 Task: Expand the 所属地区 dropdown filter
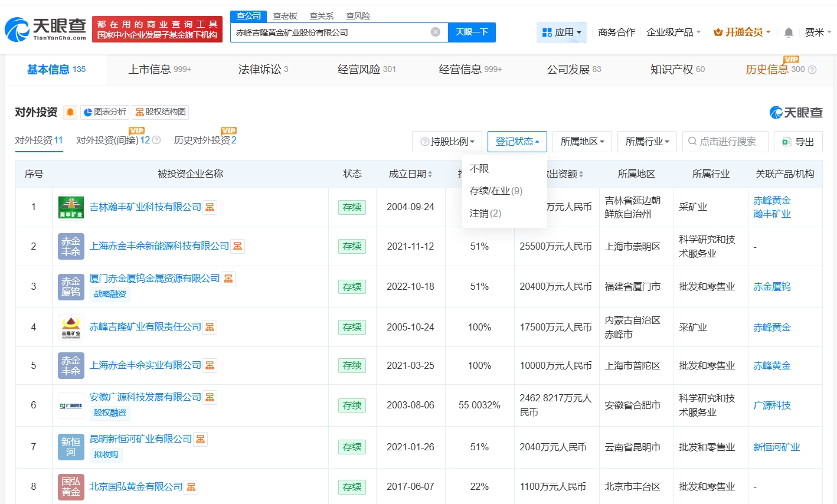coord(582,142)
